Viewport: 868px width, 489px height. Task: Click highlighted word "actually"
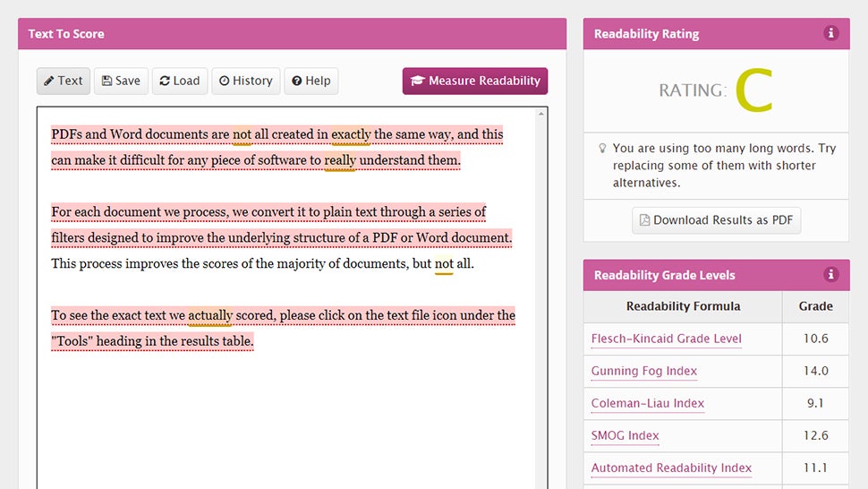tap(209, 315)
